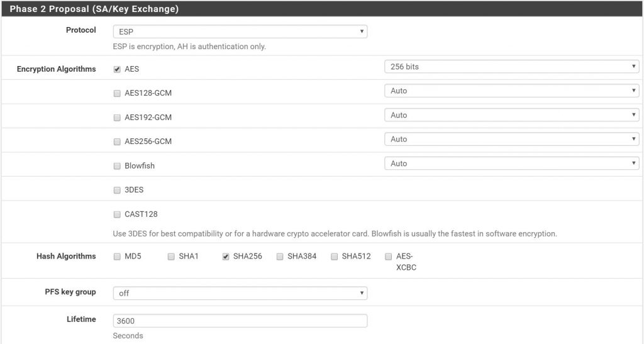Open the Protocol dropdown showing ESP
This screenshot has width=644, height=344.
click(x=240, y=31)
